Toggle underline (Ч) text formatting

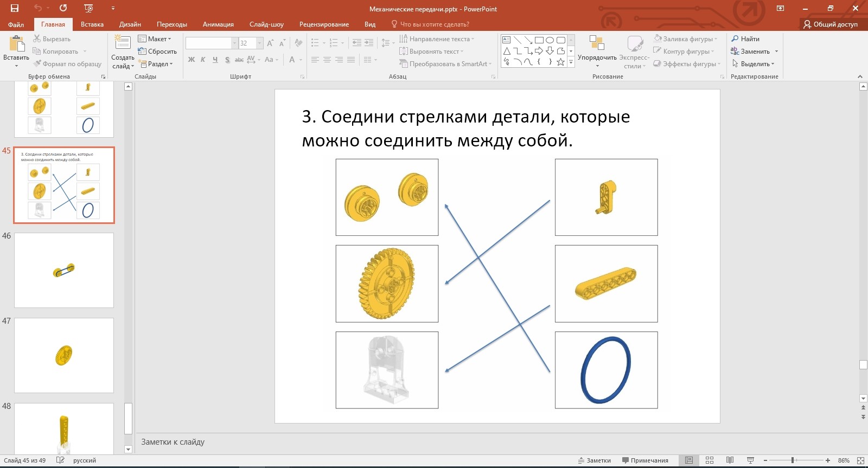pyautogui.click(x=215, y=60)
